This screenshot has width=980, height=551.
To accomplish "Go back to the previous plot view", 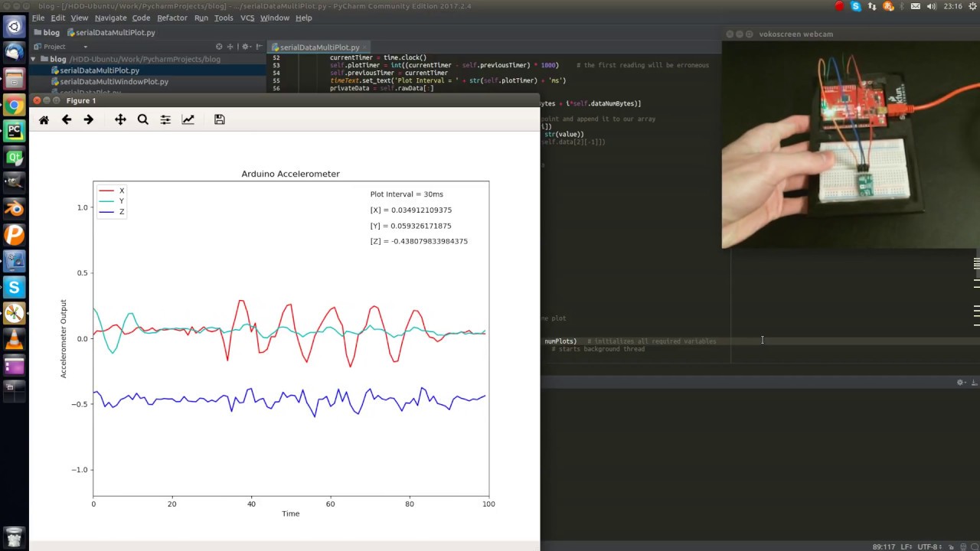I will 67,120.
